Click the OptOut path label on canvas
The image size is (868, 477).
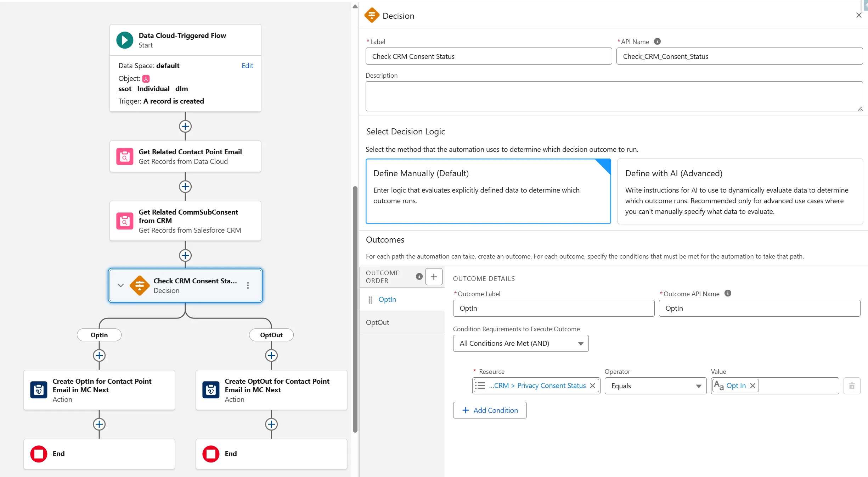click(271, 335)
